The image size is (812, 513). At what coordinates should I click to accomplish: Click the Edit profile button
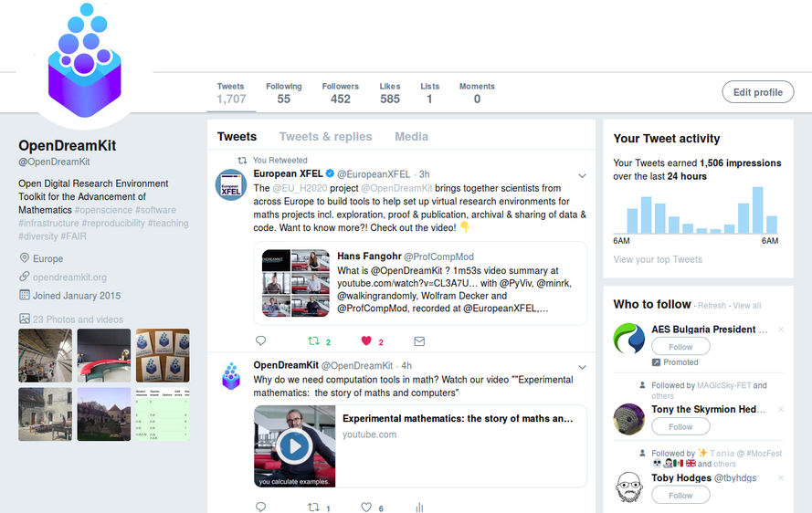coord(757,92)
